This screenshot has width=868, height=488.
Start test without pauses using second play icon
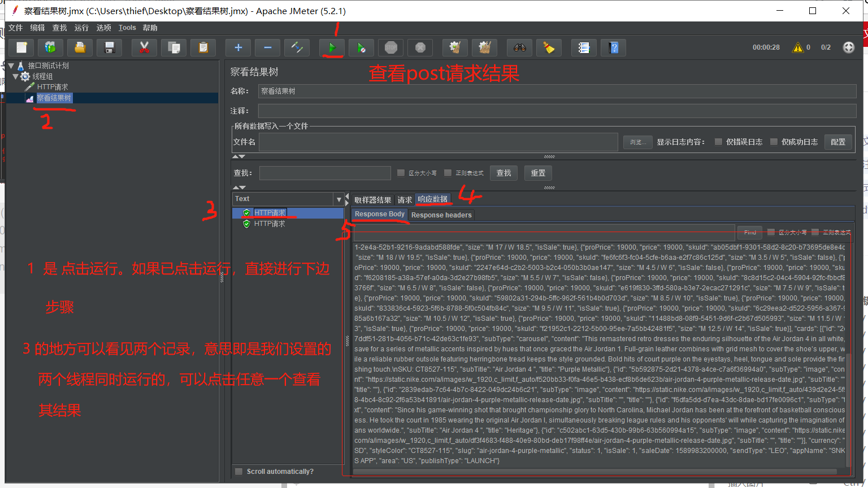coord(361,47)
